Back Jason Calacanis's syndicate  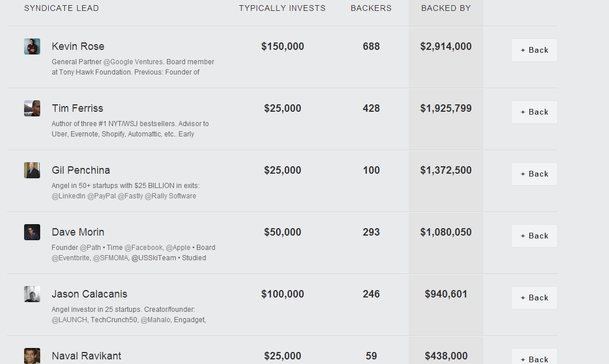(534, 298)
